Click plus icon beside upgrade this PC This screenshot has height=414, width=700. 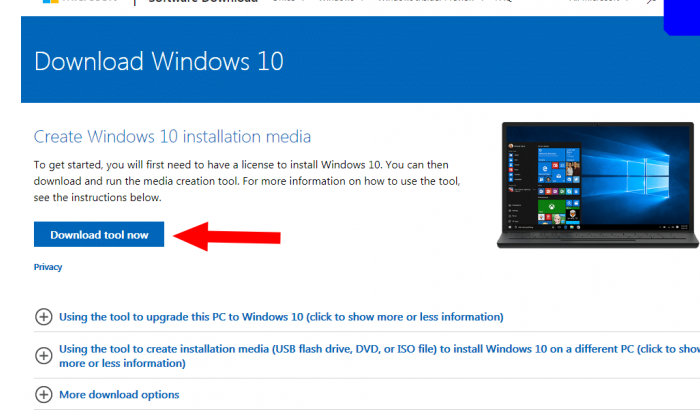click(43, 317)
